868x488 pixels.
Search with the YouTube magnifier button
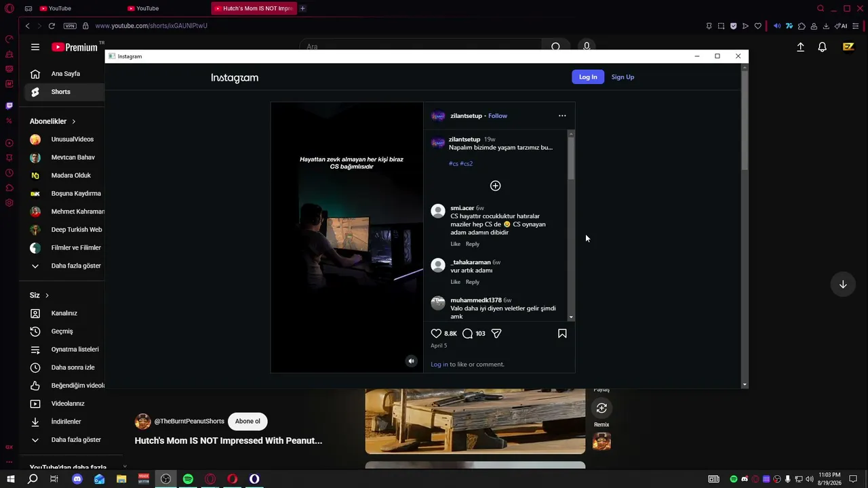pyautogui.click(x=555, y=47)
